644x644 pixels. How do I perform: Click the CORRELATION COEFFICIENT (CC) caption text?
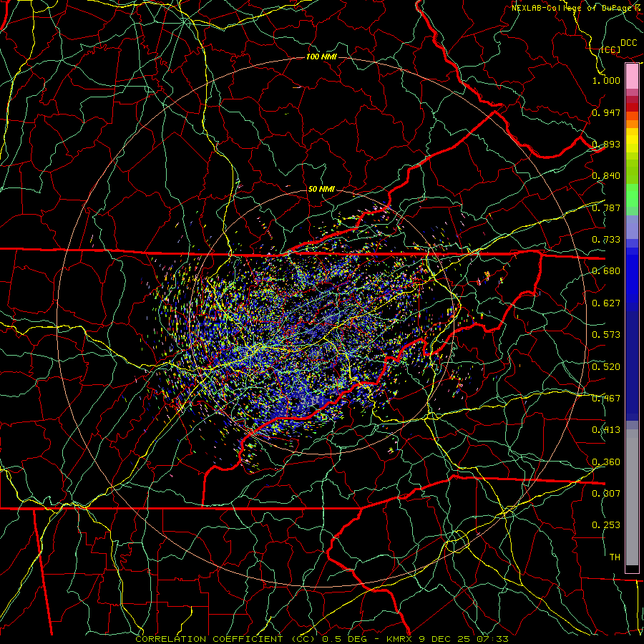click(225, 639)
